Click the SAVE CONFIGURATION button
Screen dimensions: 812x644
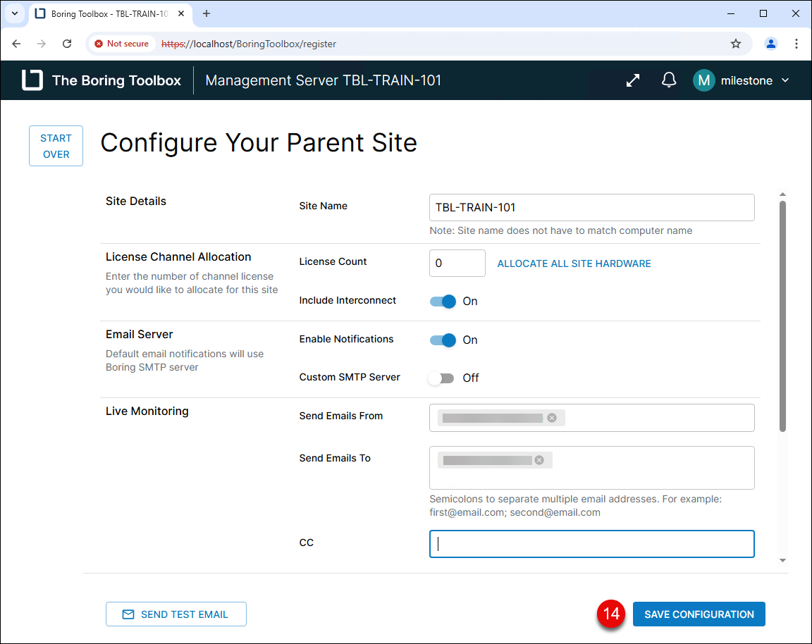[699, 614]
